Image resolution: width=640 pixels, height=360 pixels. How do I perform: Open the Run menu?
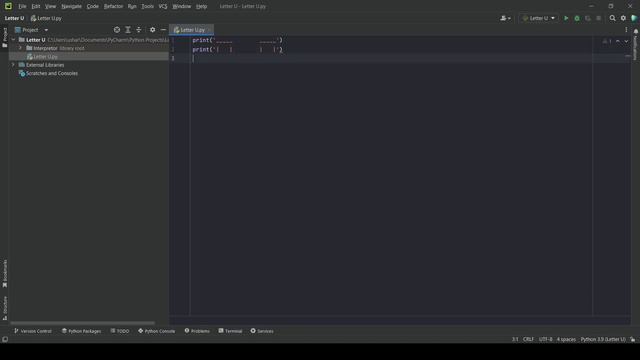tap(132, 6)
